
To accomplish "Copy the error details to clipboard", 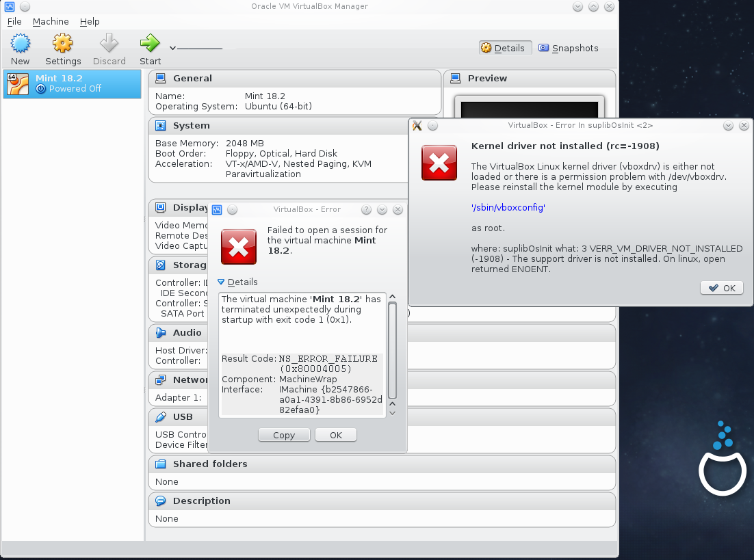I will (x=284, y=435).
